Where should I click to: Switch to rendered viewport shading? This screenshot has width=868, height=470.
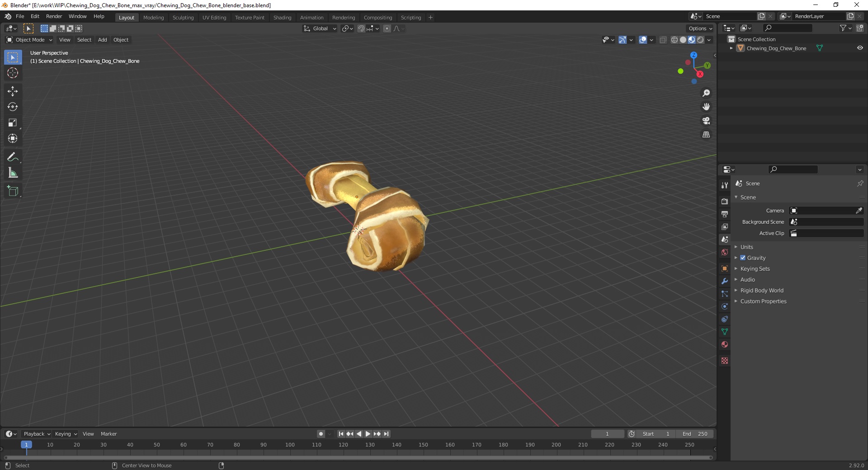pyautogui.click(x=700, y=40)
